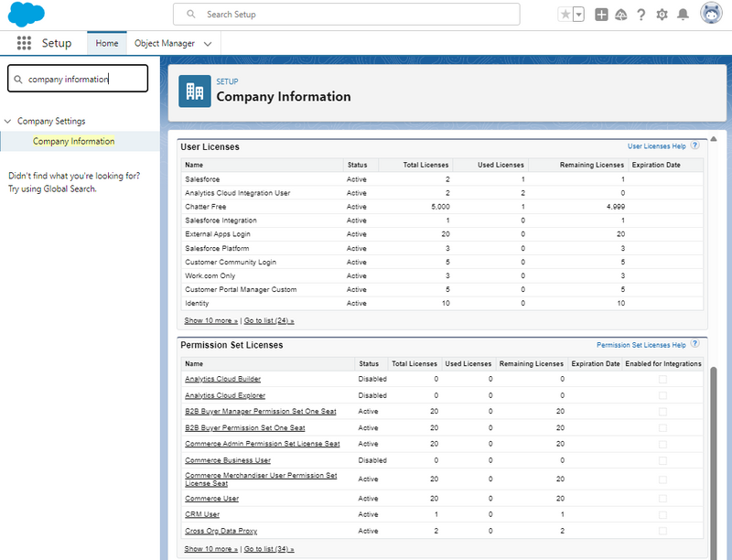
Task: Select Company Information in the sidebar
Action: pyautogui.click(x=74, y=142)
